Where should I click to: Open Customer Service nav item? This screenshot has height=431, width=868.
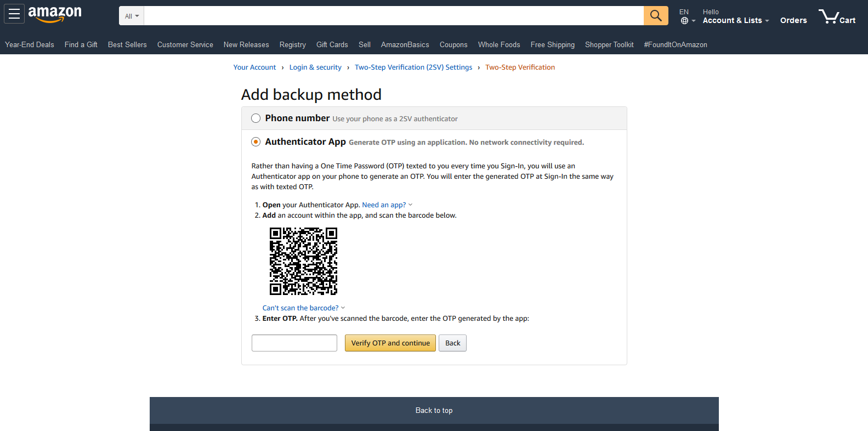pos(185,45)
